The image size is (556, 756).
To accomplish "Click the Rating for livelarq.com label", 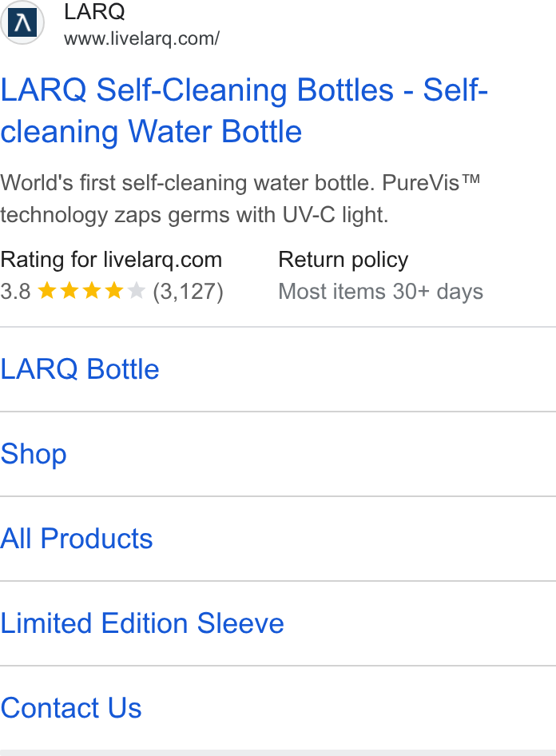I will coord(111,260).
